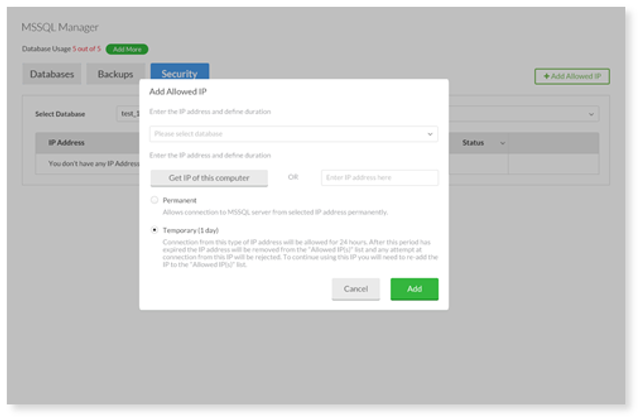Click the 'Add Allowed IP' dialog title
Viewport: 640px width, 419px height.
(x=178, y=91)
